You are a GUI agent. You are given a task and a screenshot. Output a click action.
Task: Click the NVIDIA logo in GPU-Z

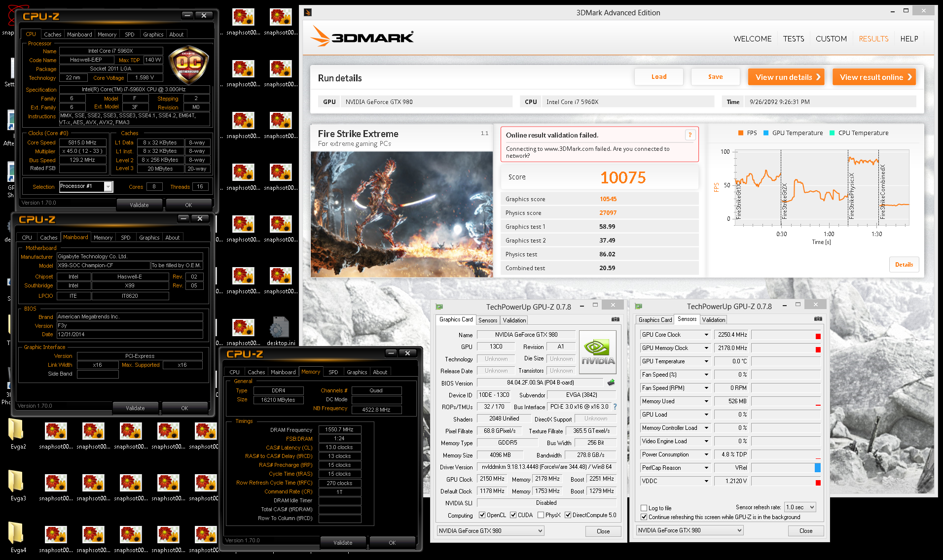pos(598,352)
